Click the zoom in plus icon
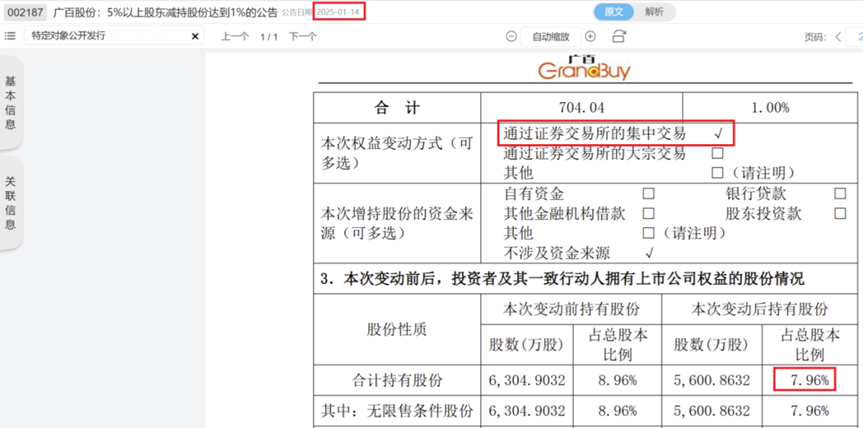The height and width of the screenshot is (428, 863). tap(589, 36)
